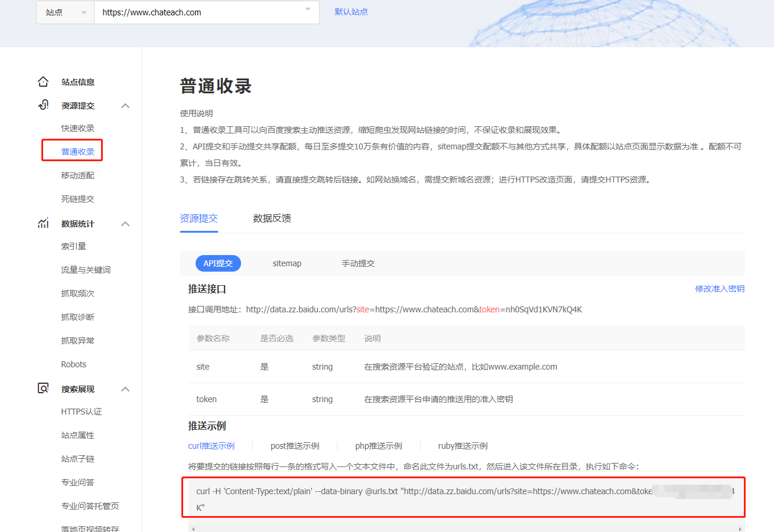Click the 数据统计 chart icon
The image size is (774, 532).
pos(43,223)
